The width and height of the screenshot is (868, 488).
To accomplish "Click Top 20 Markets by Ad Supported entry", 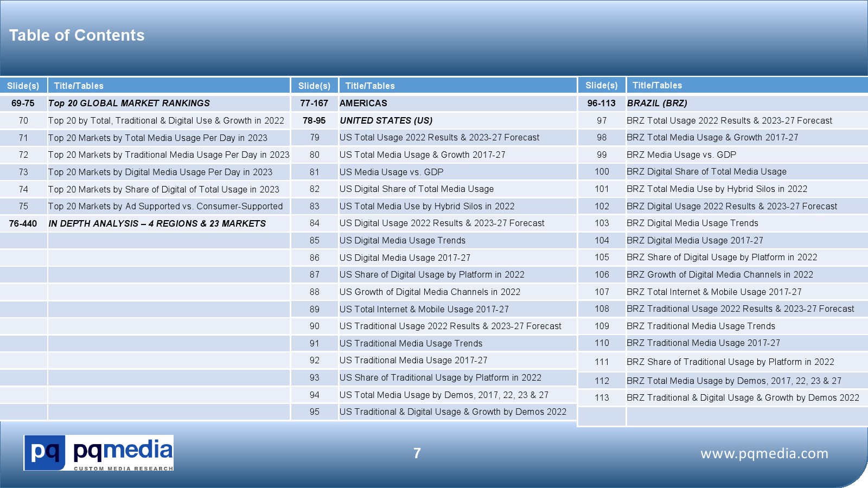I will point(165,206).
